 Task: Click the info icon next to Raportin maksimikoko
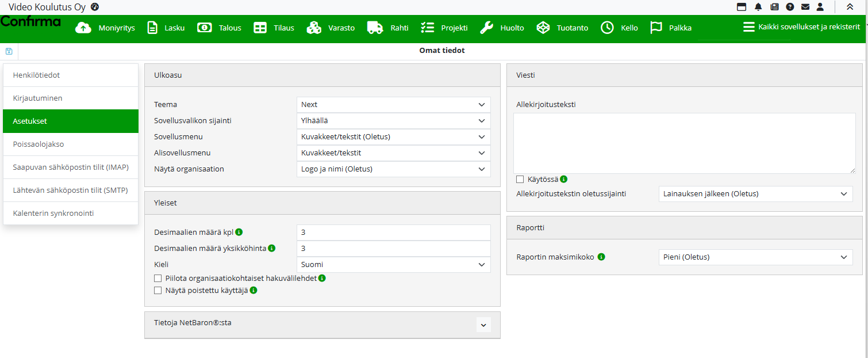pyautogui.click(x=601, y=257)
